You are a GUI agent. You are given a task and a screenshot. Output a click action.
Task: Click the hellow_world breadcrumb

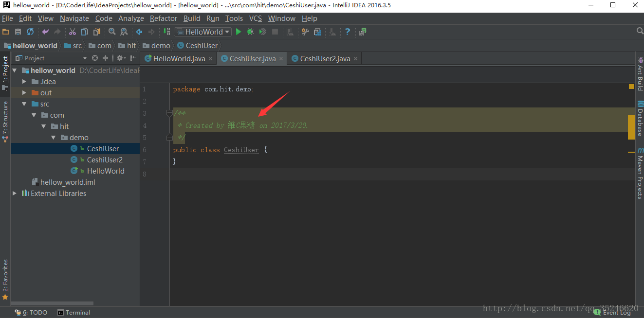click(31, 46)
